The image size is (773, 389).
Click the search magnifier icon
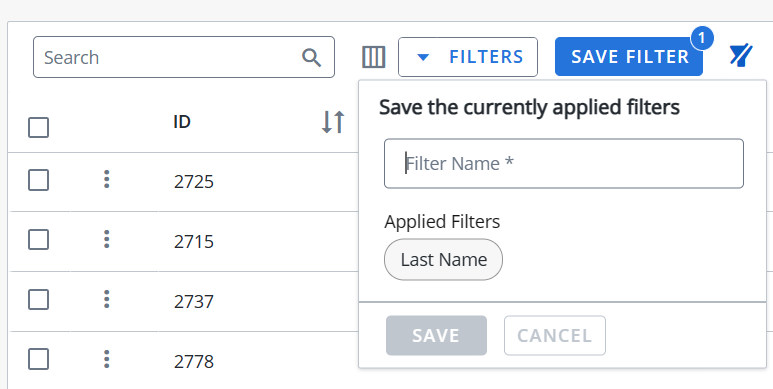click(312, 58)
